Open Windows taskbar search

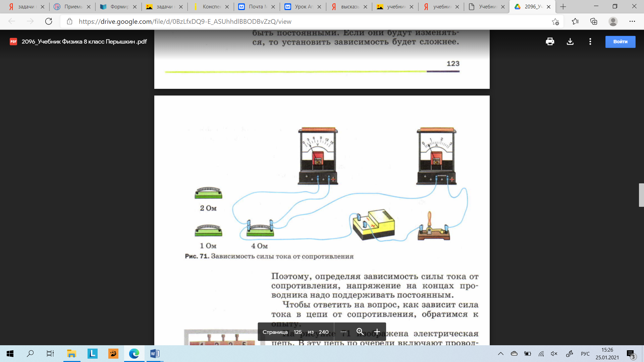(x=30, y=354)
